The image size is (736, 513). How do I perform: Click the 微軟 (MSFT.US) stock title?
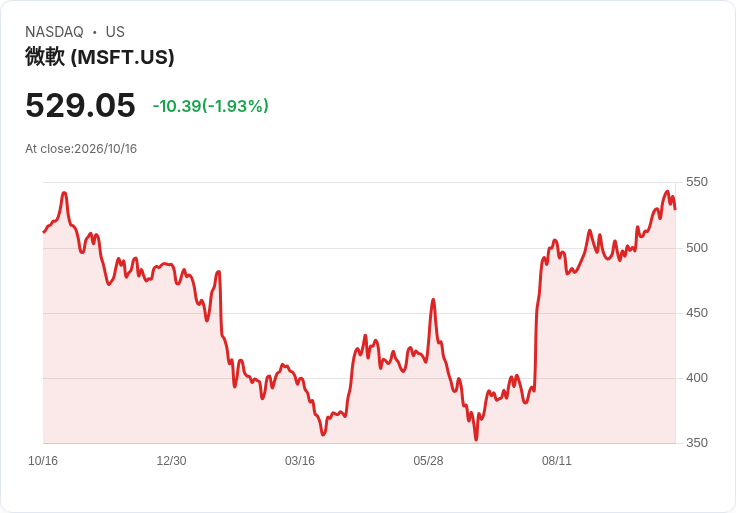pos(100,57)
